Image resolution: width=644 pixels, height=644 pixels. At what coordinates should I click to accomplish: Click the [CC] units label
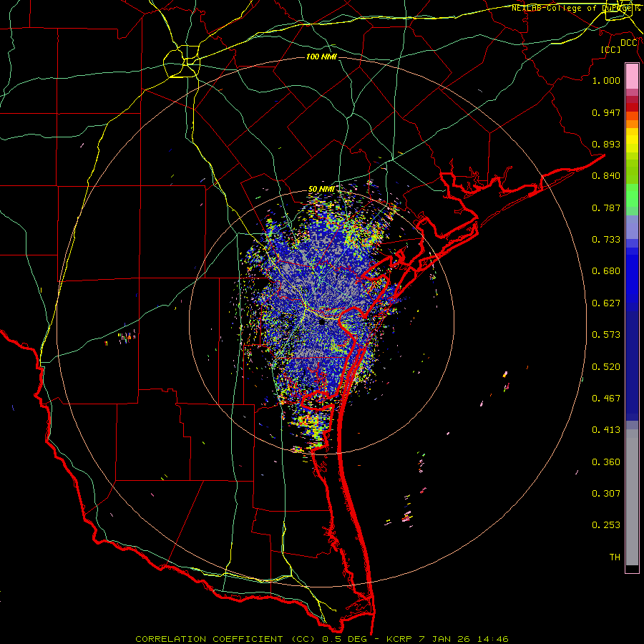coord(611,49)
